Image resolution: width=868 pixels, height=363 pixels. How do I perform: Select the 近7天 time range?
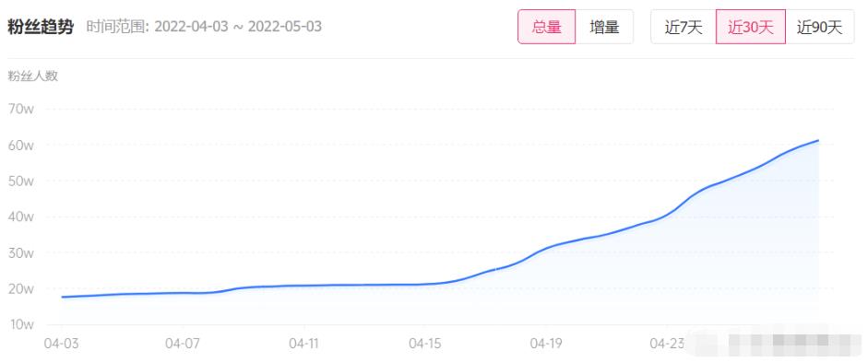point(684,27)
